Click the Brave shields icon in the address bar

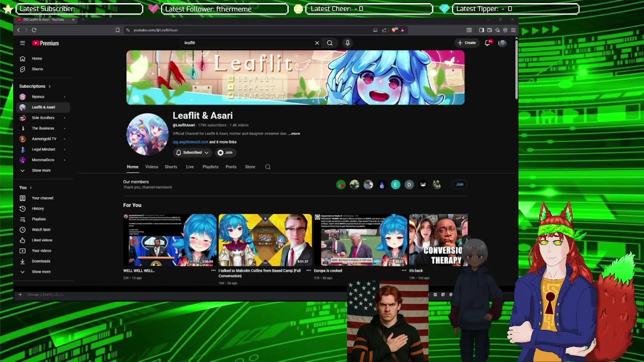(x=395, y=30)
